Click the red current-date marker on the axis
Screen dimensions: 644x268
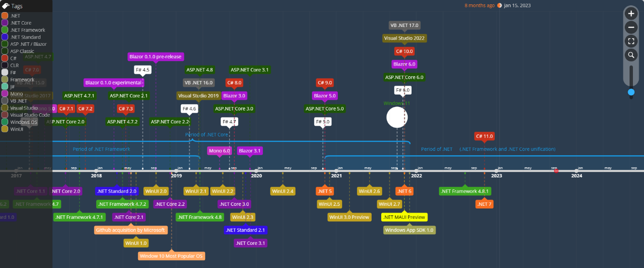[x=556, y=171]
